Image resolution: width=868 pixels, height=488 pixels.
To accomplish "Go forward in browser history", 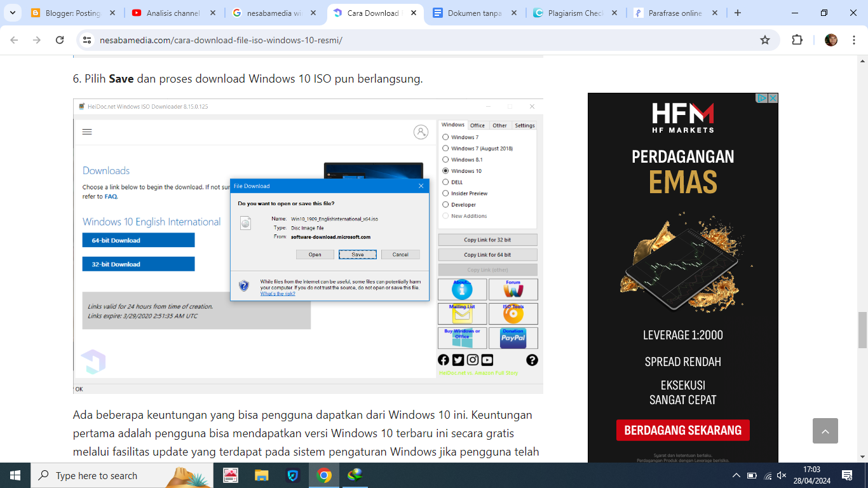I will coord(37,40).
